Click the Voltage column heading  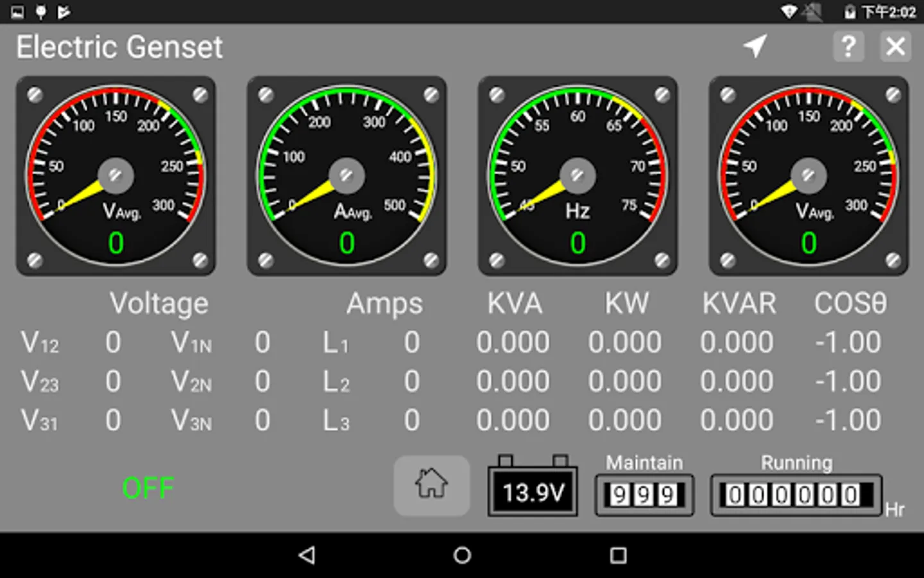159,304
